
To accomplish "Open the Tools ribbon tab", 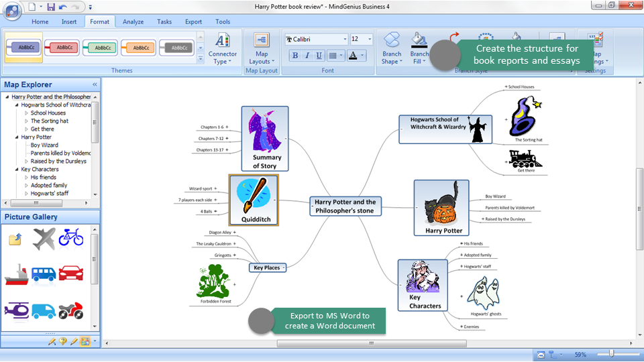I will [223, 21].
